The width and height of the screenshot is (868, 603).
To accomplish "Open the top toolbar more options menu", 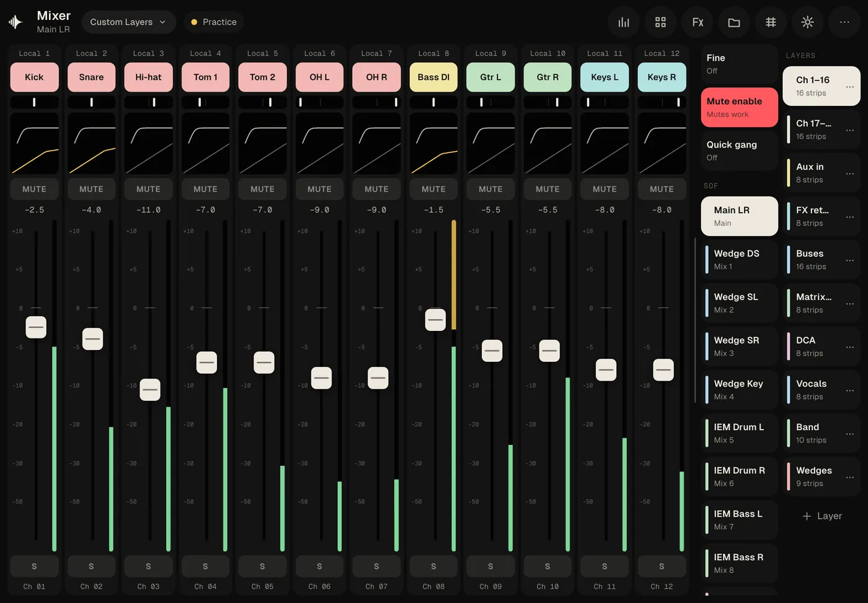I will (844, 22).
